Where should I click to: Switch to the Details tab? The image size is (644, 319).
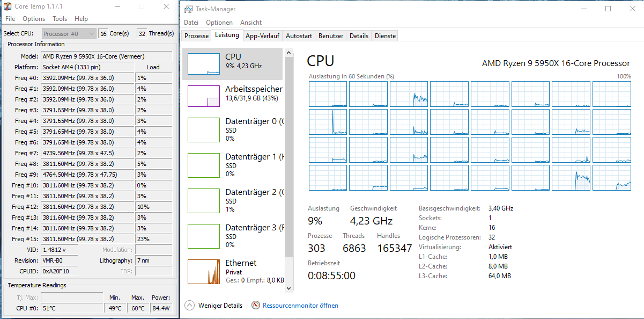pos(359,36)
